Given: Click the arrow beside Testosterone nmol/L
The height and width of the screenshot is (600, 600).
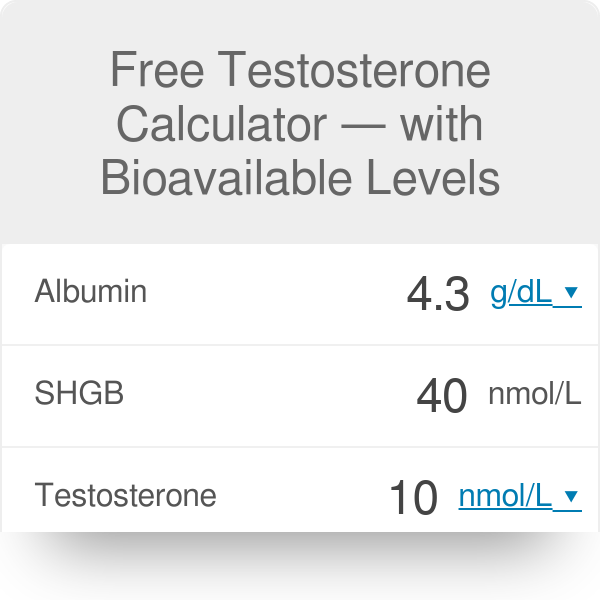Looking at the screenshot, I should pos(571,496).
